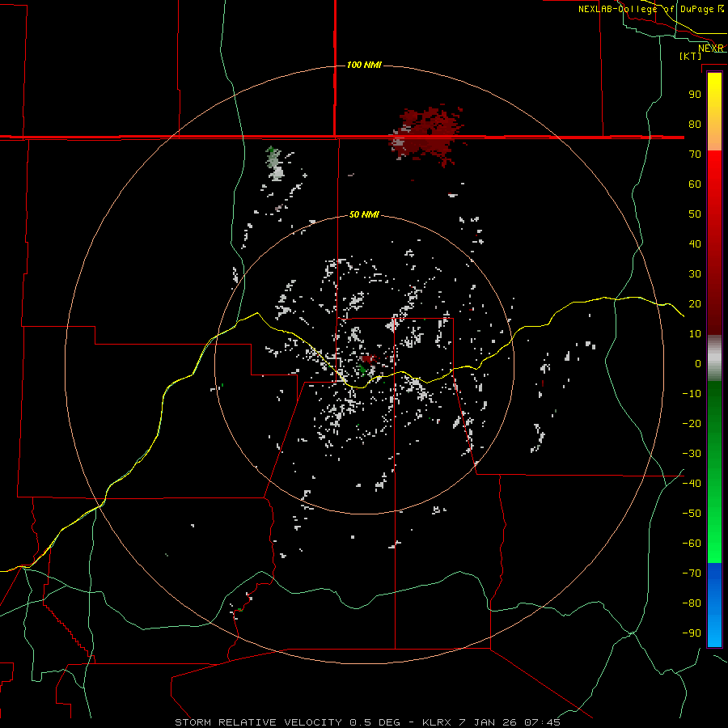This screenshot has height=728, width=728.
Task: Click the NEXR label above the color scale
Action: coord(711,49)
